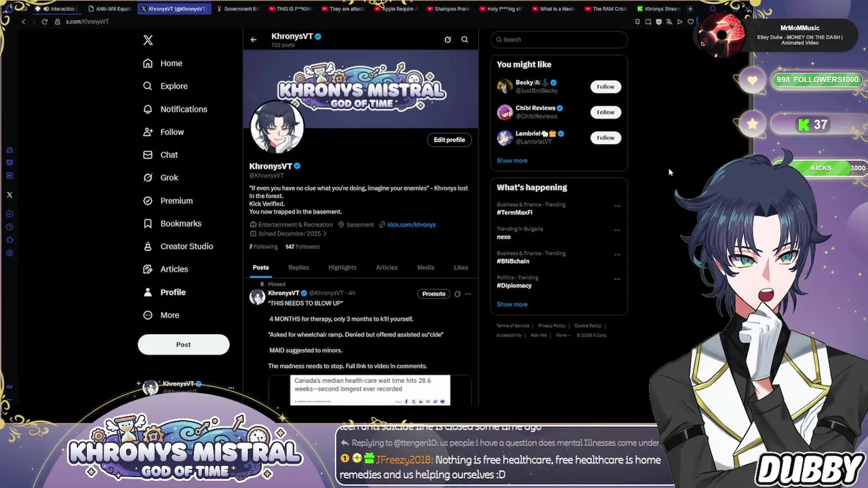Viewport: 868px width, 488px height.
Task: Follow Becky (@JustBotBecky)
Action: 606,87
